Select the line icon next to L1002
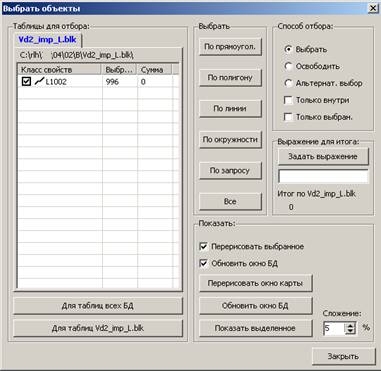Screen dimensions: 381x371 [x=39, y=81]
